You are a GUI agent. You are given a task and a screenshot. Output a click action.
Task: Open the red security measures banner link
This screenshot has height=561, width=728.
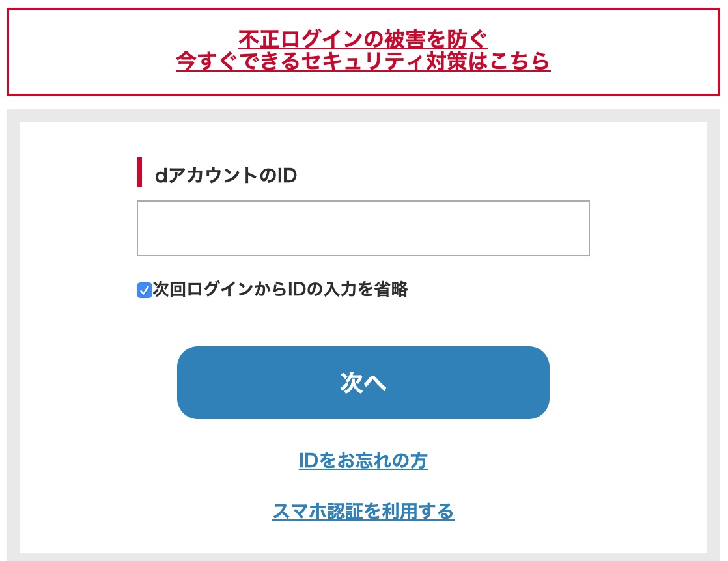tap(363, 51)
